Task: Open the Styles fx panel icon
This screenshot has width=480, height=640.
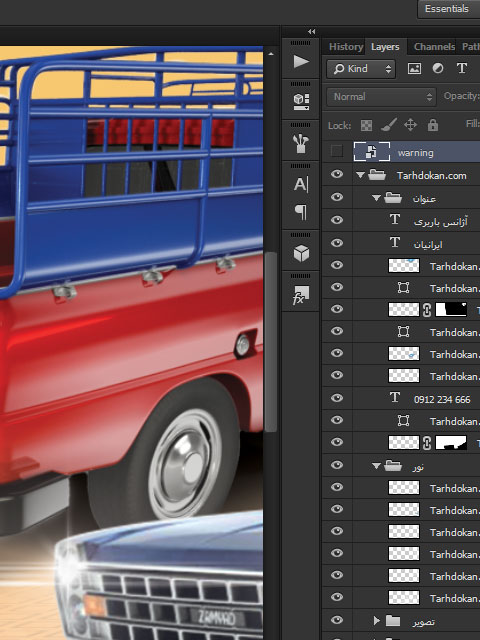Action: coord(301,295)
